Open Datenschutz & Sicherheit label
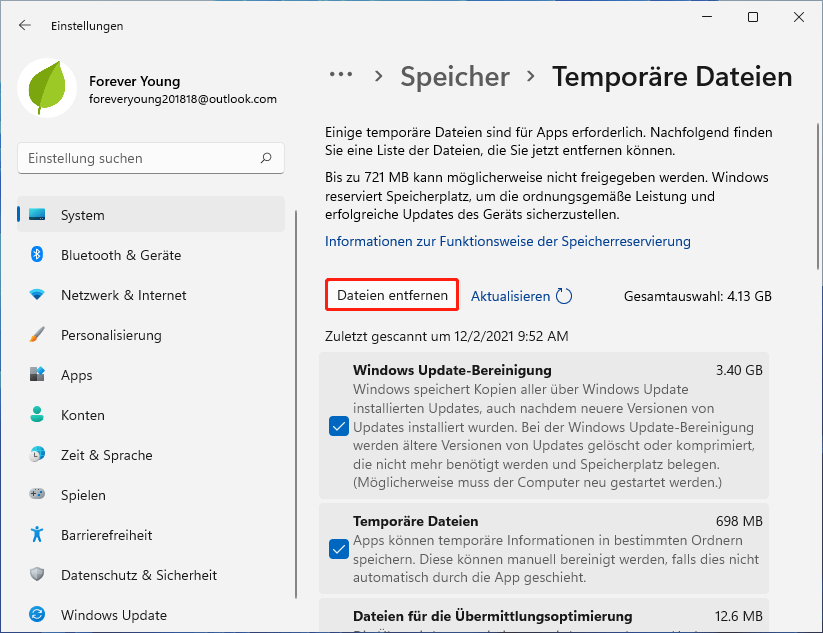823x633 pixels. pos(139,575)
